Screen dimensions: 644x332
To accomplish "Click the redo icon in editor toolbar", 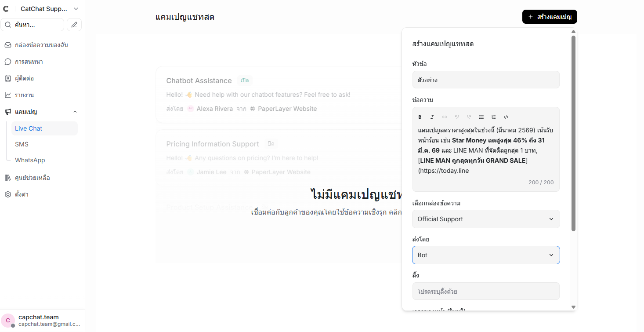I will pos(469,117).
